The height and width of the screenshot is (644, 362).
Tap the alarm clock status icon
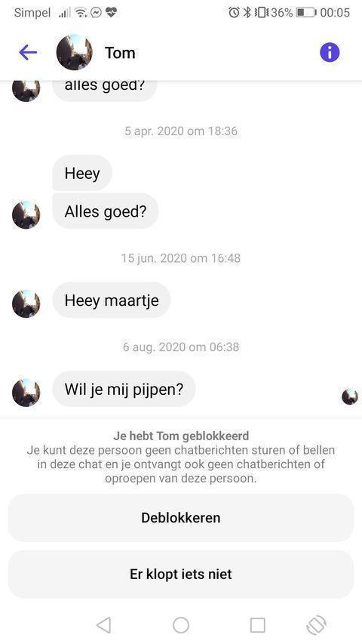[x=234, y=12]
